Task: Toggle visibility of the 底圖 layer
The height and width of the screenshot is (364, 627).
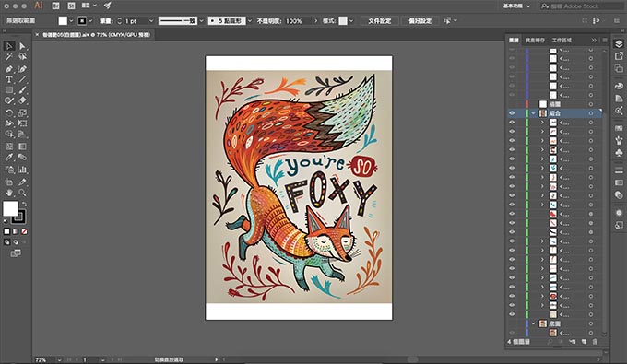Action: click(x=512, y=323)
